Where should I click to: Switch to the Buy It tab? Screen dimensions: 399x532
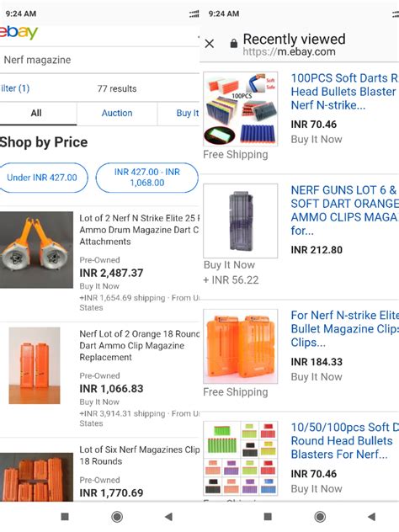point(178,114)
